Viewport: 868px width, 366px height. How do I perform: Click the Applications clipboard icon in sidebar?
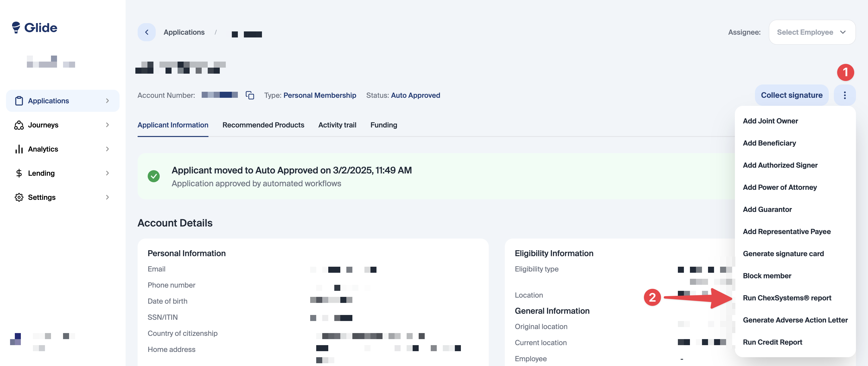coord(19,101)
